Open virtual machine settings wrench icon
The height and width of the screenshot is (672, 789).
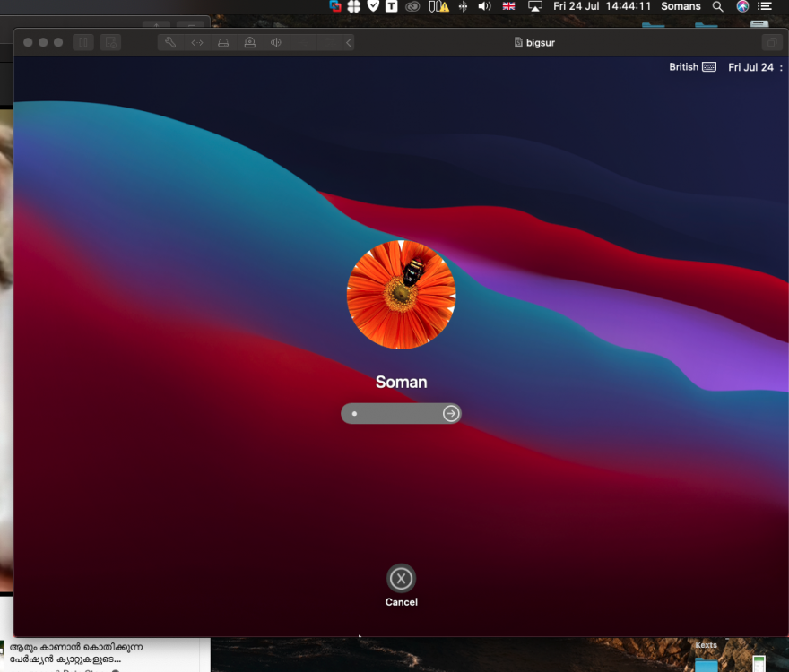tap(170, 42)
